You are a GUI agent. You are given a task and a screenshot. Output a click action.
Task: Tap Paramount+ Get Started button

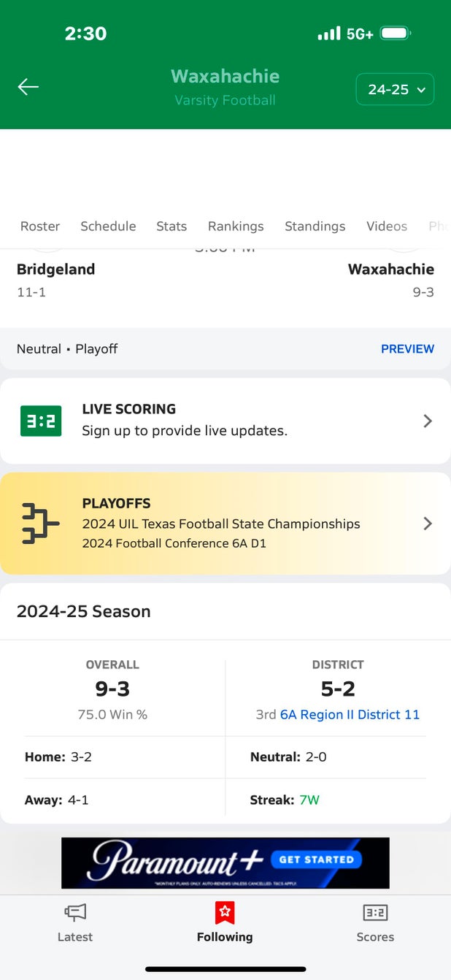tap(316, 860)
